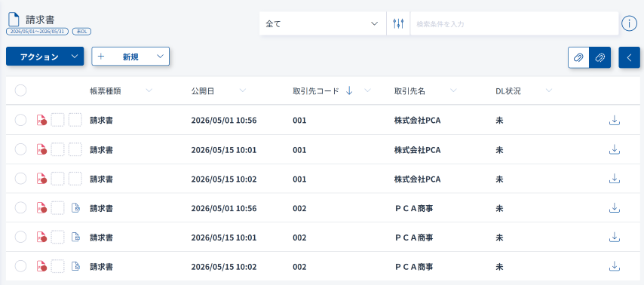Open PDF icon for 002 row dated 2026/05/15 10:02
The image size is (644, 285).
tap(41, 266)
